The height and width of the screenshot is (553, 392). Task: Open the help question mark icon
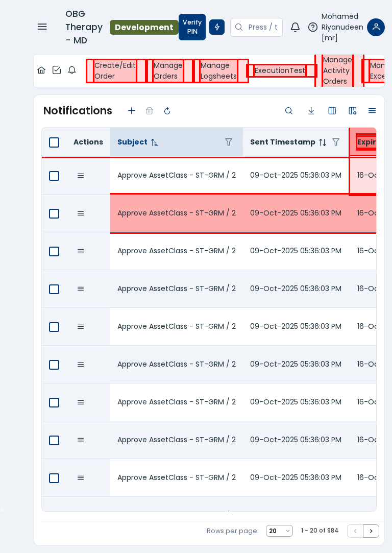point(312,27)
